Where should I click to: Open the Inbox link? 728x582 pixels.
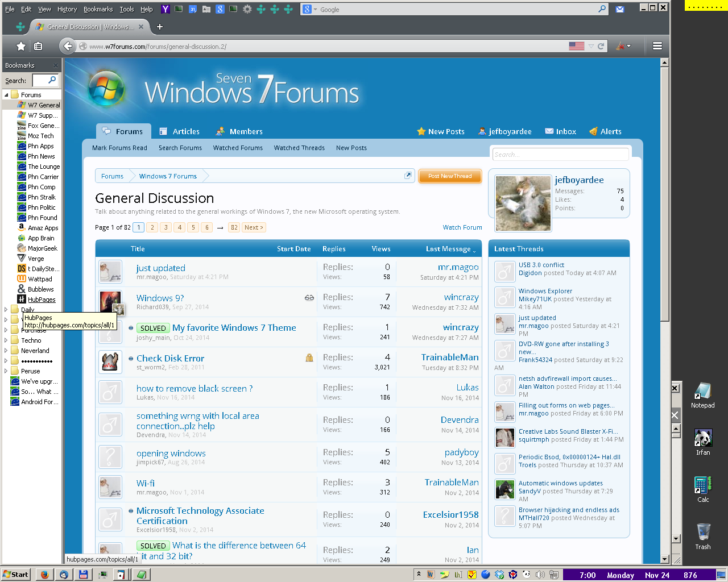(561, 131)
